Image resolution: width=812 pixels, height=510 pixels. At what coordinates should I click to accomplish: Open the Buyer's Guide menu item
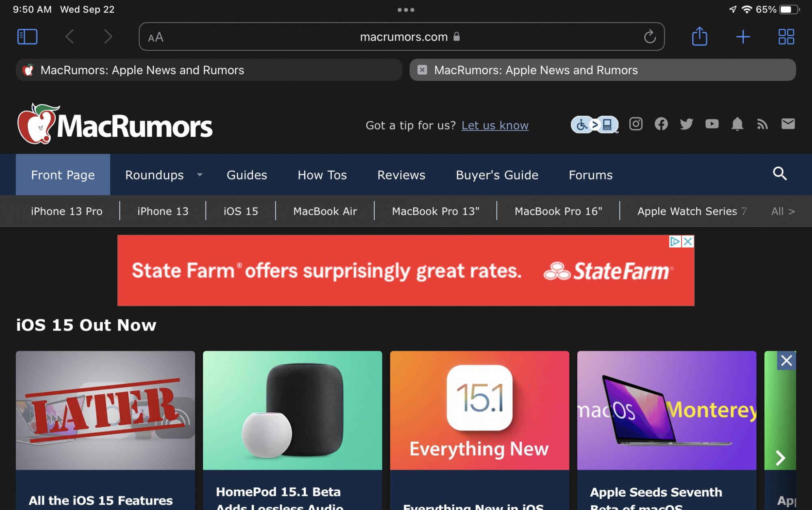pyautogui.click(x=497, y=175)
